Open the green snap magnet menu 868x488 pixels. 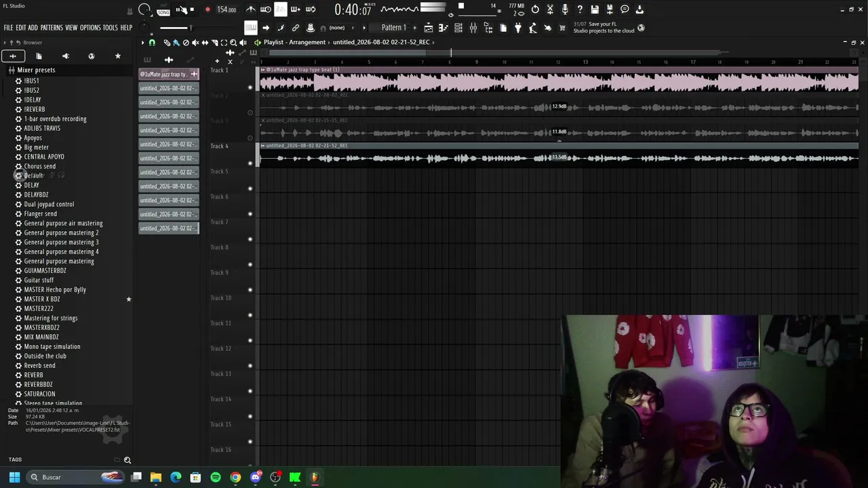click(x=152, y=43)
